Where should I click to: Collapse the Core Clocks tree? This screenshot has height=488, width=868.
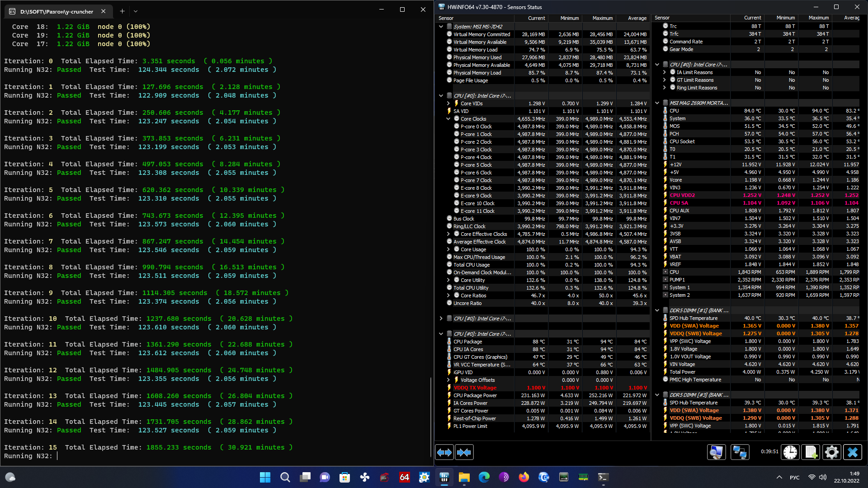pyautogui.click(x=448, y=119)
